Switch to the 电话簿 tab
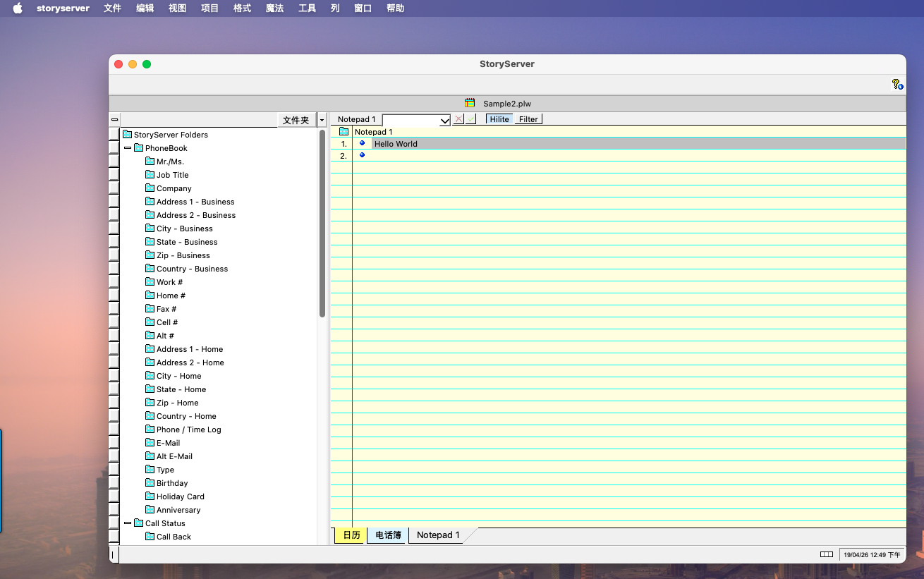This screenshot has height=579, width=924. pos(388,535)
